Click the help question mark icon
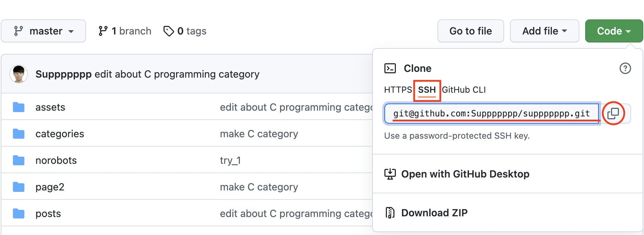 625,68
